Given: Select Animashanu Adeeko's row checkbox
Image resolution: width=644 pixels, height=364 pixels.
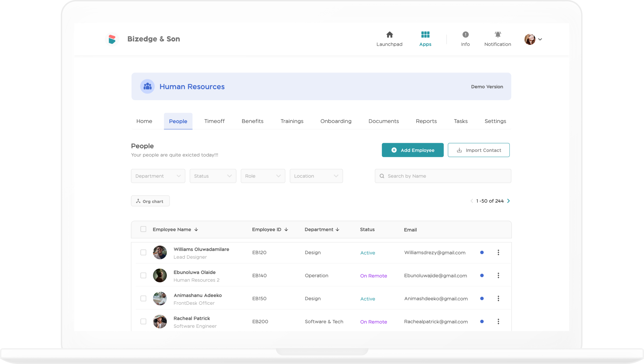Looking at the screenshot, I should [143, 298].
